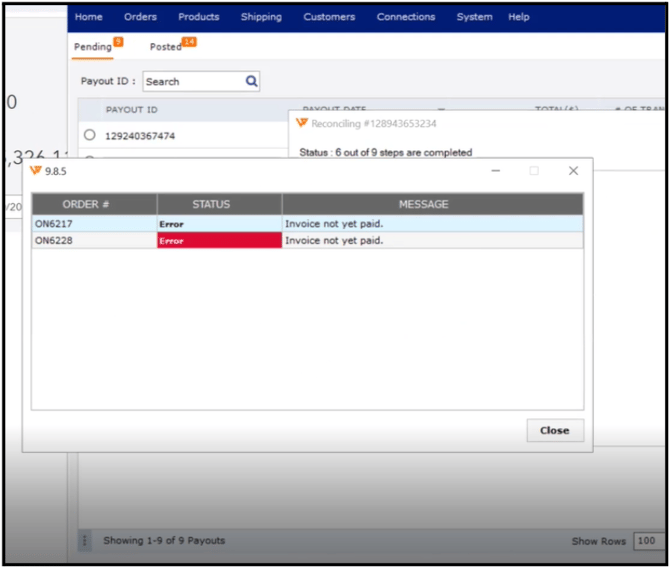This screenshot has height=568, width=670.
Task: Open the three-dot options icon in footer
Action: click(85, 541)
